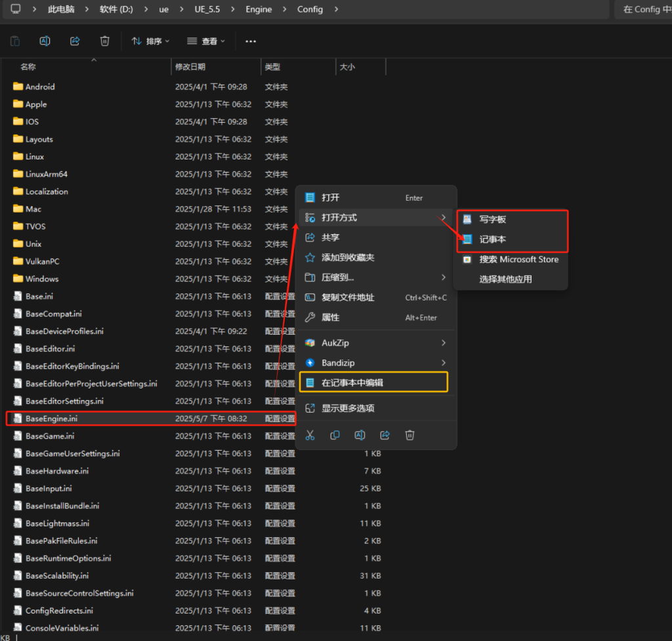This screenshot has width=672, height=641.
Task: Select 记事本 in the open-with submenu
Action: coord(492,239)
